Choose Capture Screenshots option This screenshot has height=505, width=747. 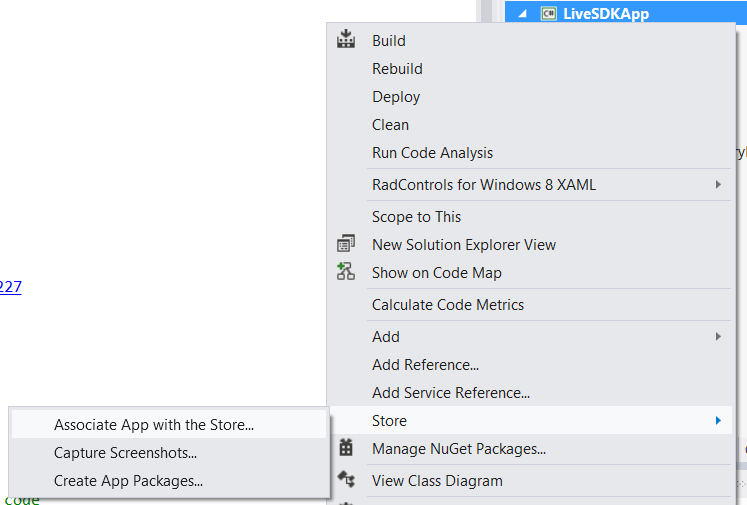pos(125,453)
